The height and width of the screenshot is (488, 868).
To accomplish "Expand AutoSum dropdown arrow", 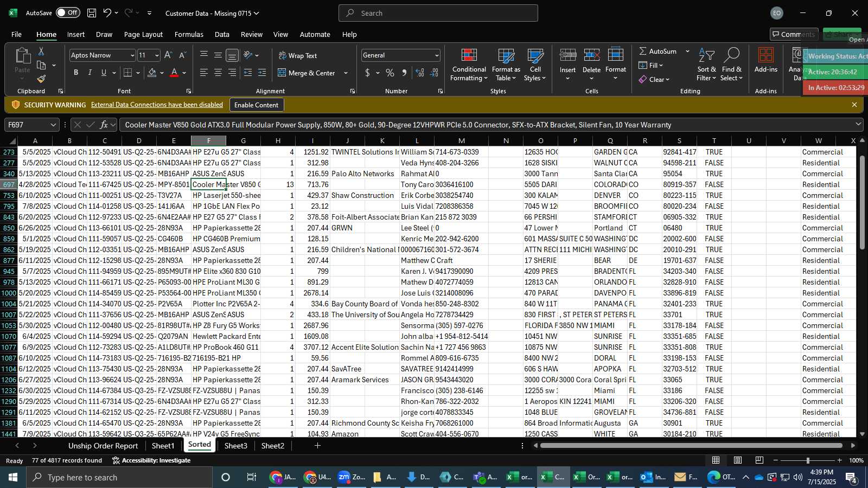I will coord(687,51).
